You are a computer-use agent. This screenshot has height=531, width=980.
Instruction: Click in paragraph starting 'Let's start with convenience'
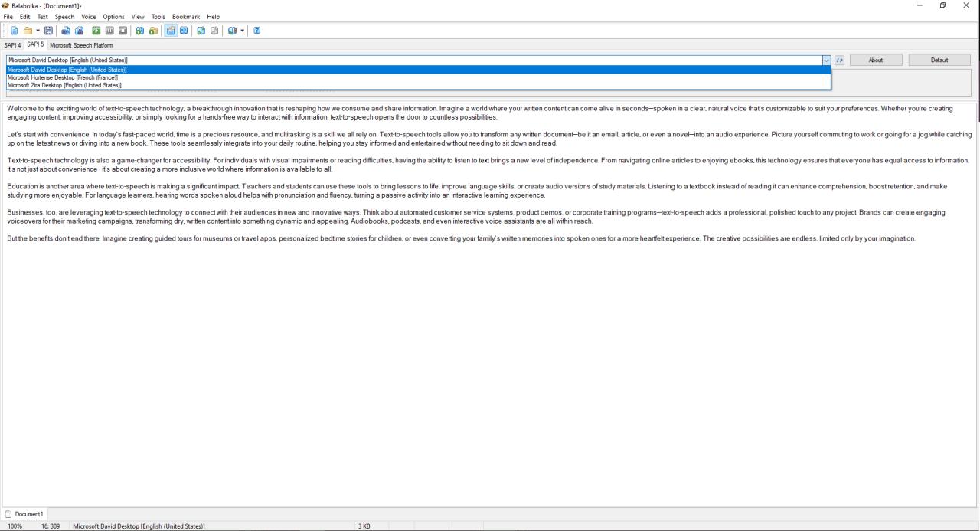[x=489, y=139]
